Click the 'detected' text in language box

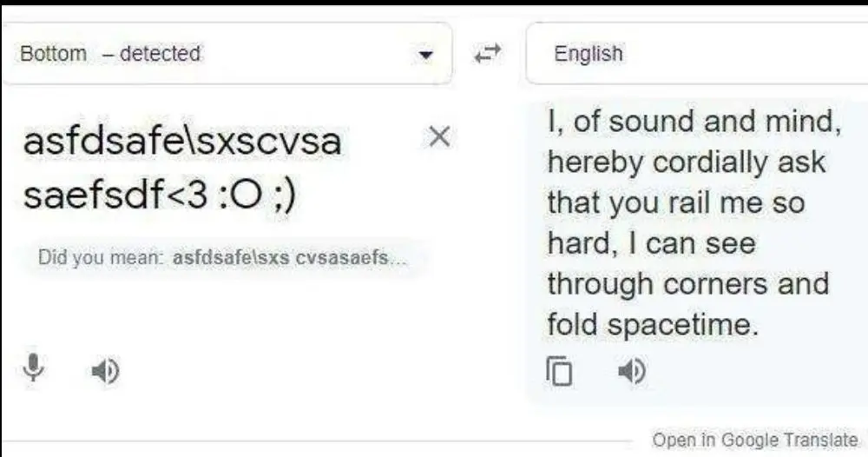click(x=160, y=54)
